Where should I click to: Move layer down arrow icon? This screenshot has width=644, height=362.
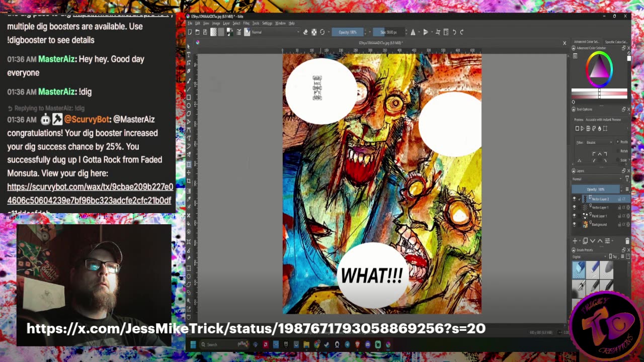pos(593,241)
